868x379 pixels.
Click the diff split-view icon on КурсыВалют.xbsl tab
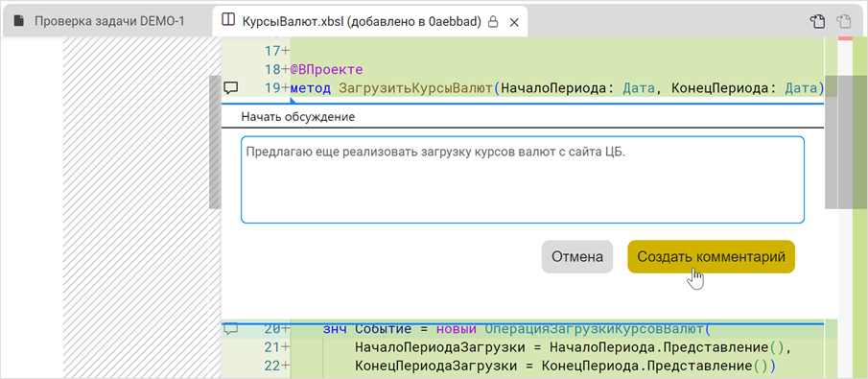pos(227,20)
